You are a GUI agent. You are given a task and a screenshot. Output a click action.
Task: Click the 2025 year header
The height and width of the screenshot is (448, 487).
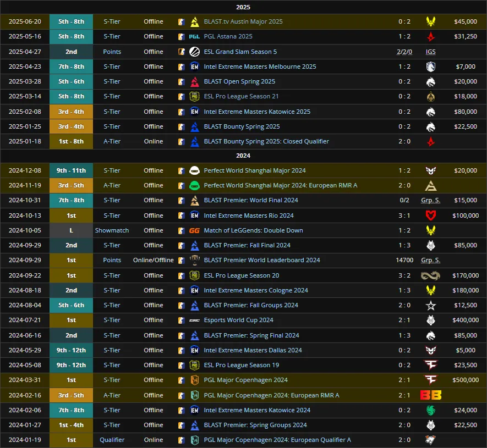tap(243, 7)
